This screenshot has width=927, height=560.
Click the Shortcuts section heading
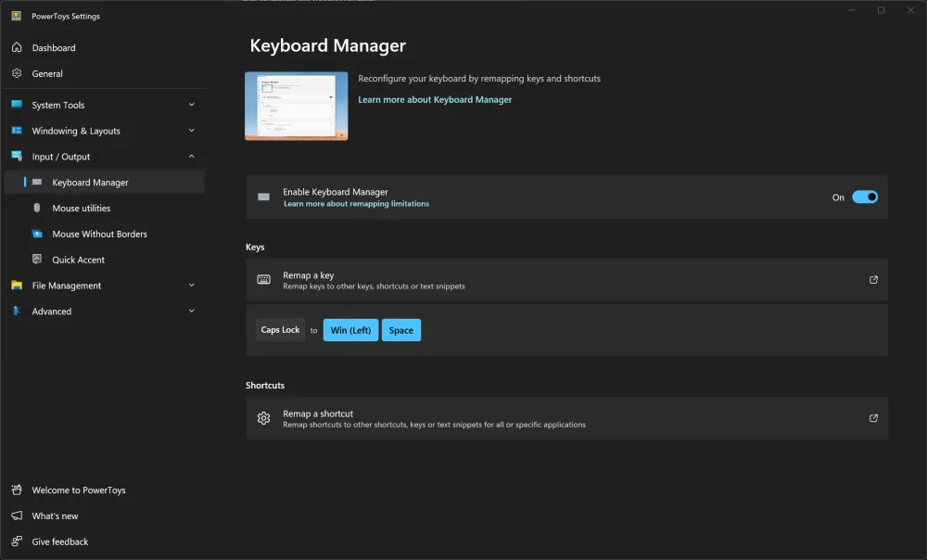pyautogui.click(x=265, y=386)
